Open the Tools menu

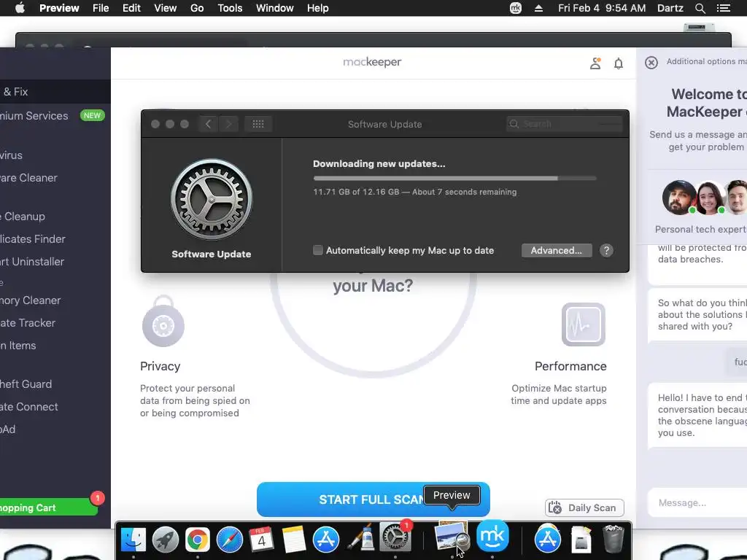pyautogui.click(x=230, y=8)
